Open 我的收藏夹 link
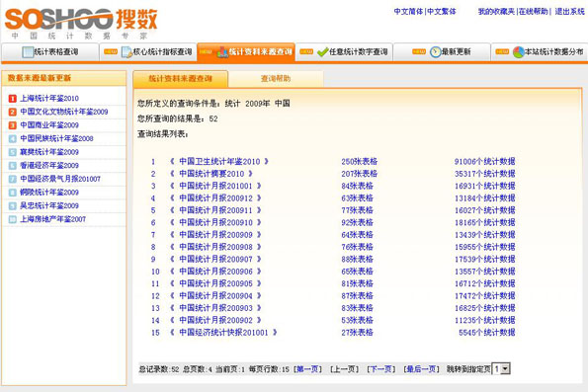 click(496, 12)
